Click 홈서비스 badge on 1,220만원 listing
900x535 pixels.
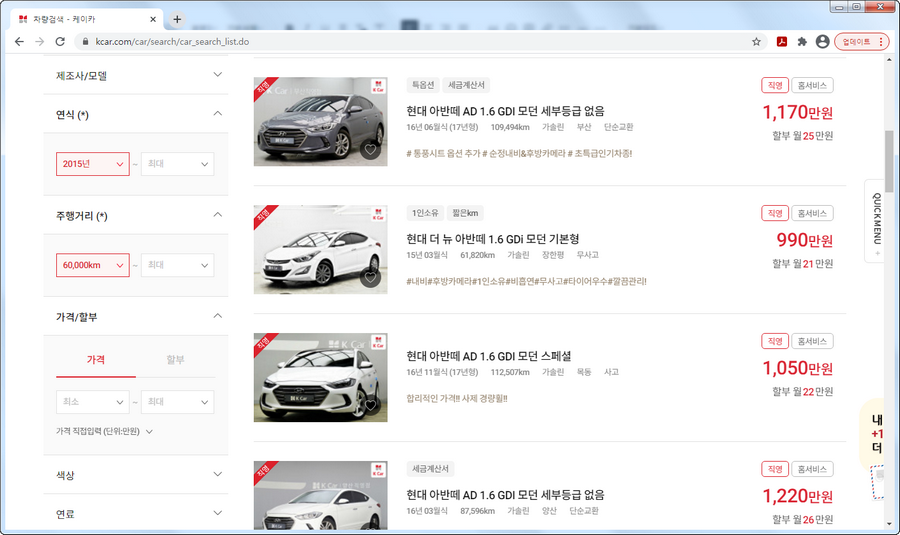point(812,469)
